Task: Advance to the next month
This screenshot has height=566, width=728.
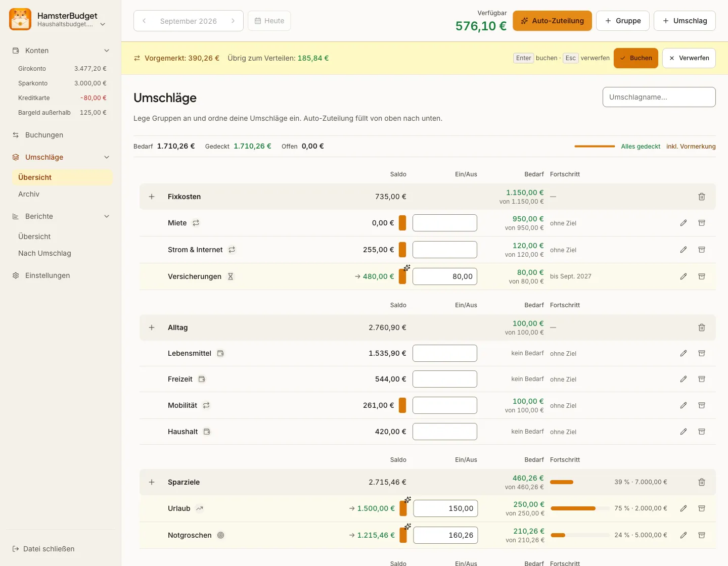Action: (x=233, y=21)
